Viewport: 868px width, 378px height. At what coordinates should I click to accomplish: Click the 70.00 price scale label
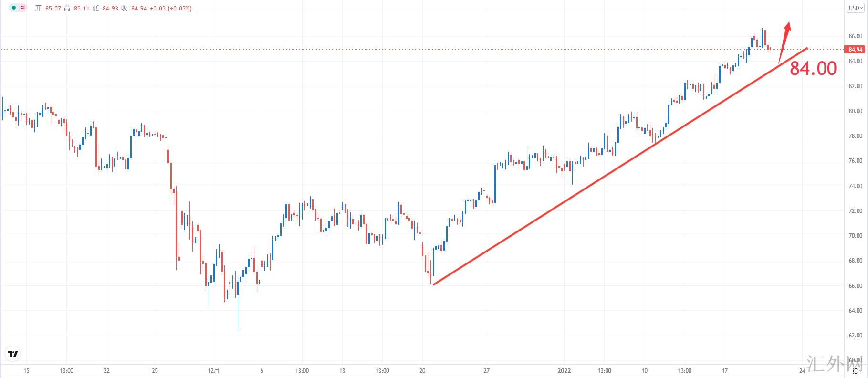click(x=855, y=236)
